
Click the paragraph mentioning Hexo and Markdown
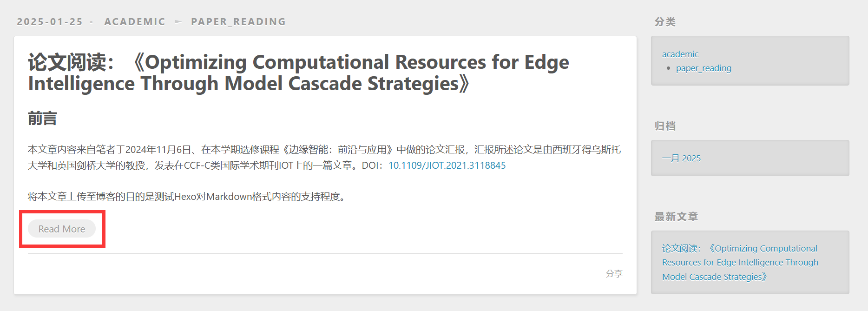186,197
